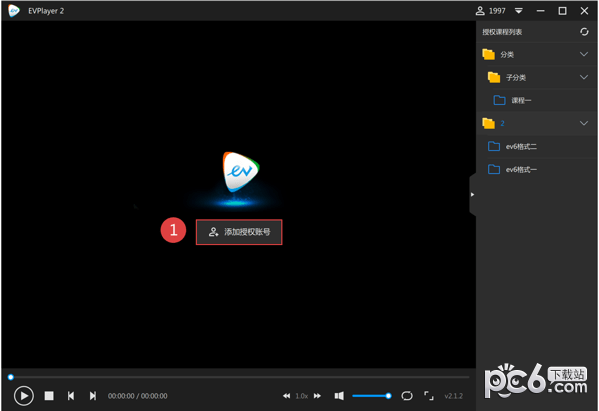Screen dimensions: 599x411
Task: Stop playback with the square button
Action: (x=49, y=396)
